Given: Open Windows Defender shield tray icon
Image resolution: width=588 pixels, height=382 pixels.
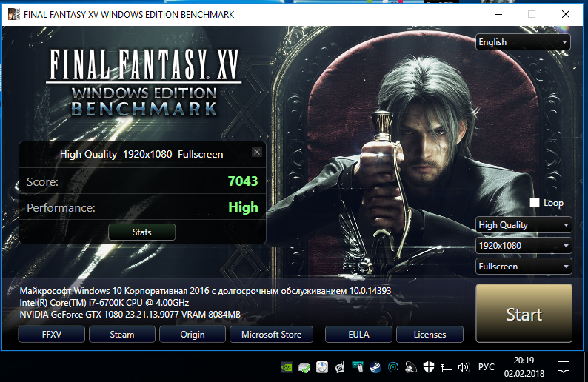Looking at the screenshot, I should click(x=429, y=367).
